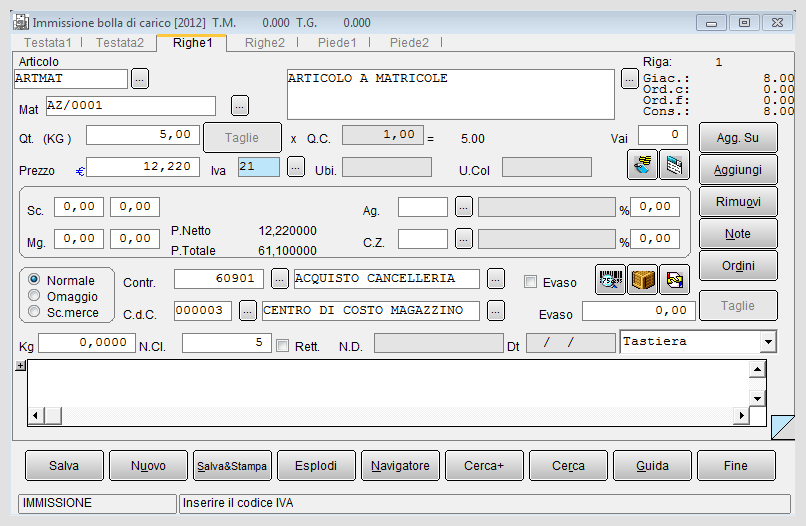Expand the notes grid plus button
This screenshot has width=806, height=526.
tap(21, 366)
